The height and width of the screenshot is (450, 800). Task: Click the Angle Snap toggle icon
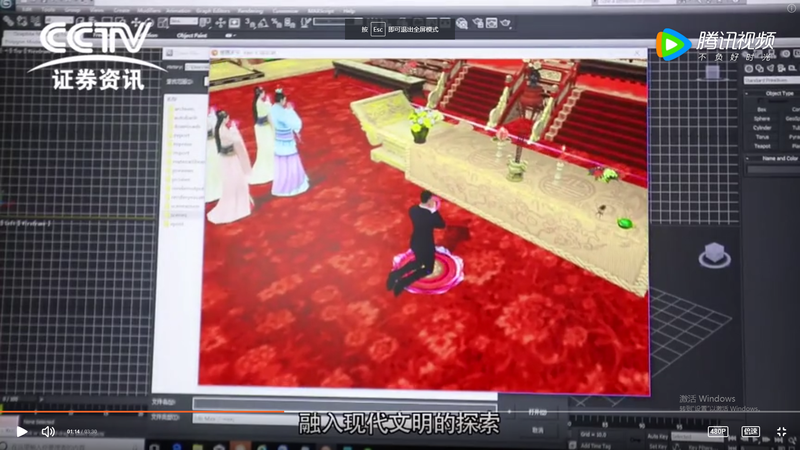pos(263,22)
